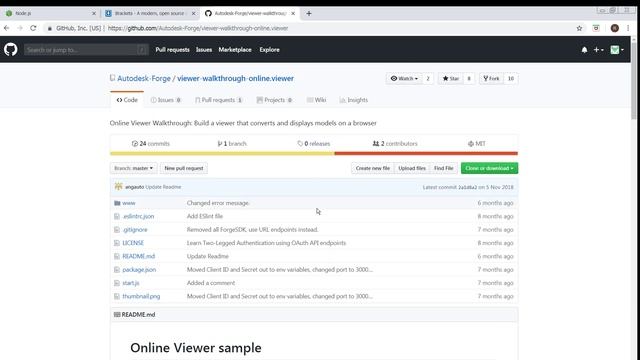Open the Chrome profile avatar
This screenshot has height=360, width=640.
tap(615, 28)
